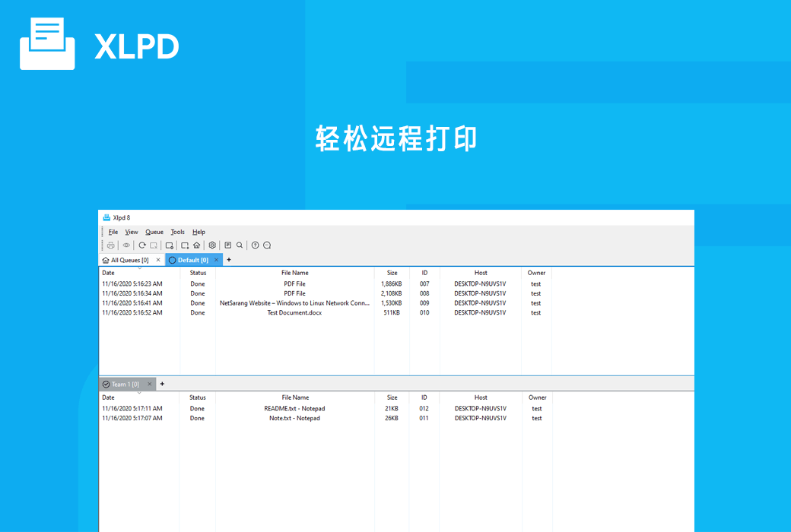This screenshot has height=532, width=791.
Task: Open the Queue menu
Action: click(x=154, y=232)
